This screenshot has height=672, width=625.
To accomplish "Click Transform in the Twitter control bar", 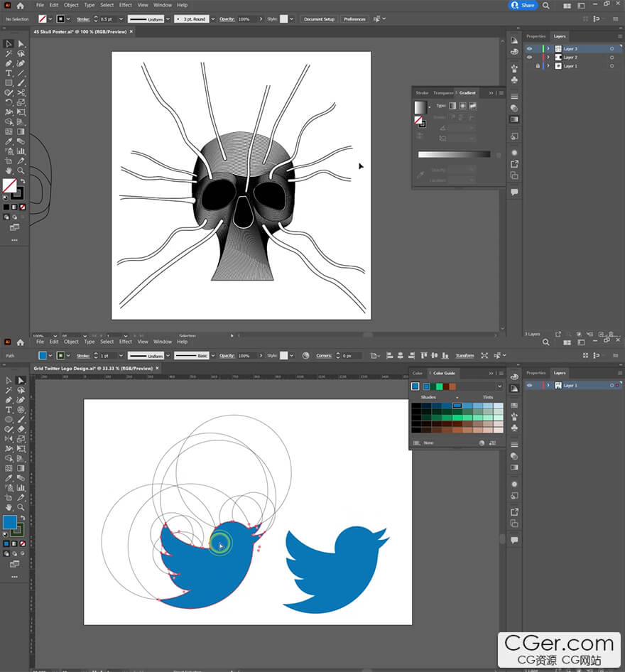I will coord(464,356).
